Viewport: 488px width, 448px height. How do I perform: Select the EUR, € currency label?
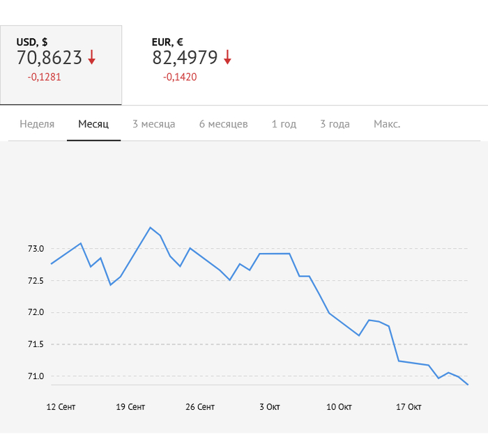coord(167,42)
